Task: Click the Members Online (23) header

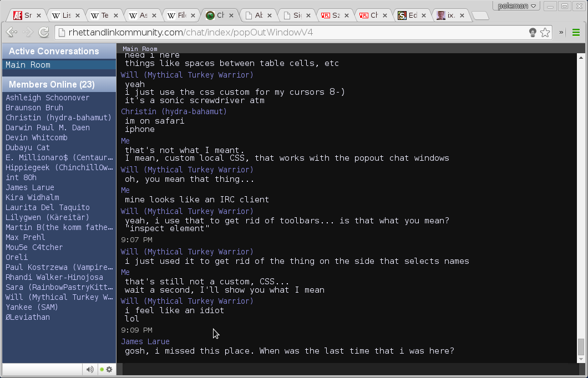Action: [59, 85]
